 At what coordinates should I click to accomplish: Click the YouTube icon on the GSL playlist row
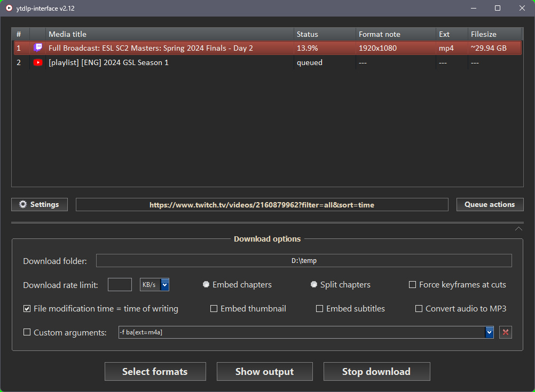coord(37,62)
